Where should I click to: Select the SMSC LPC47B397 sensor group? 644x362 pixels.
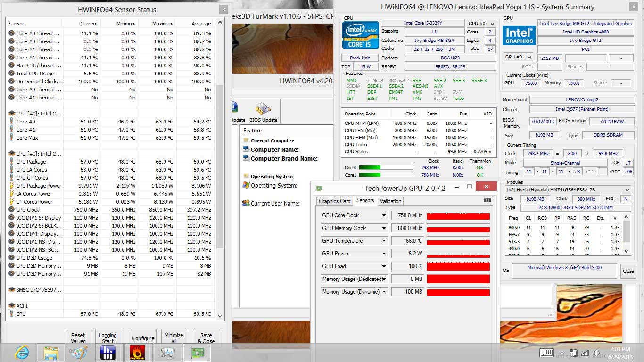click(111, 290)
